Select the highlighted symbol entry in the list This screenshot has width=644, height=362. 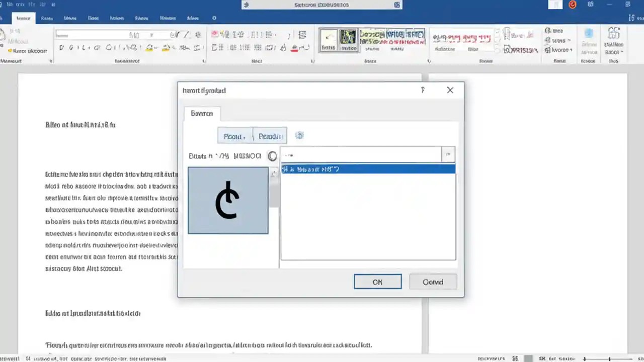pos(368,169)
